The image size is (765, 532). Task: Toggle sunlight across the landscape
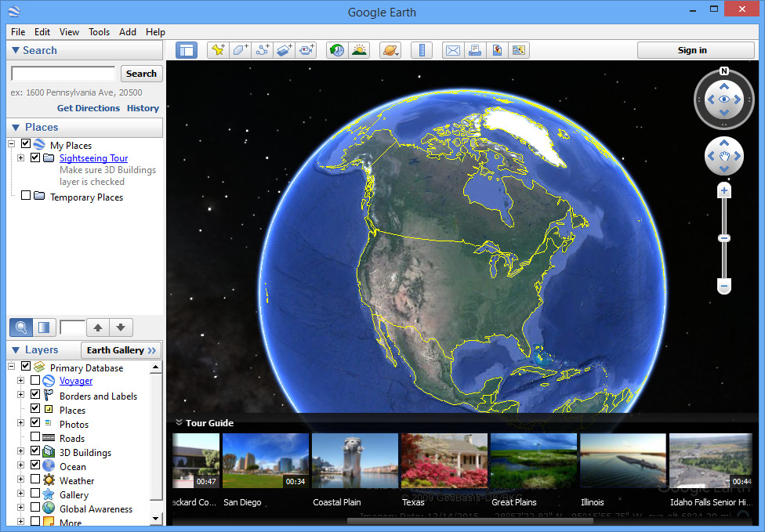pyautogui.click(x=359, y=49)
